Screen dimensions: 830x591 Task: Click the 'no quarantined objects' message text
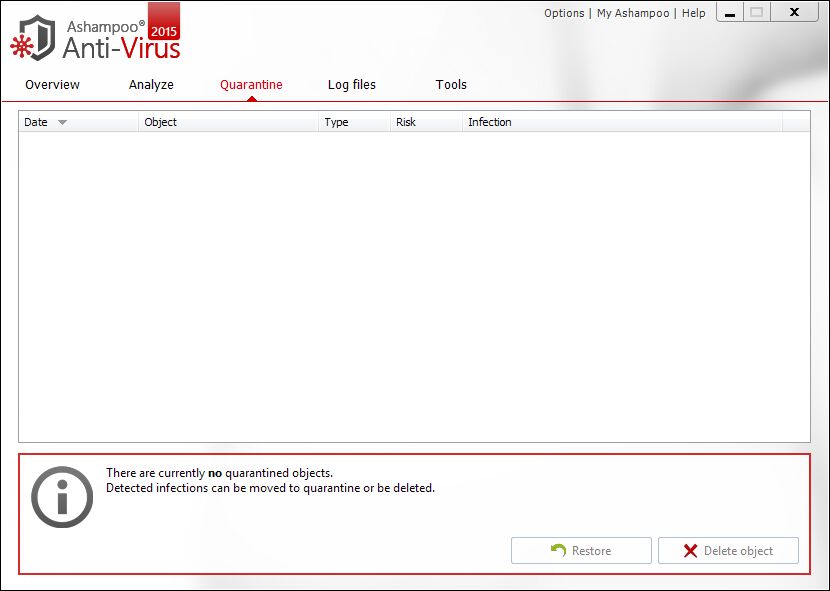coord(219,473)
